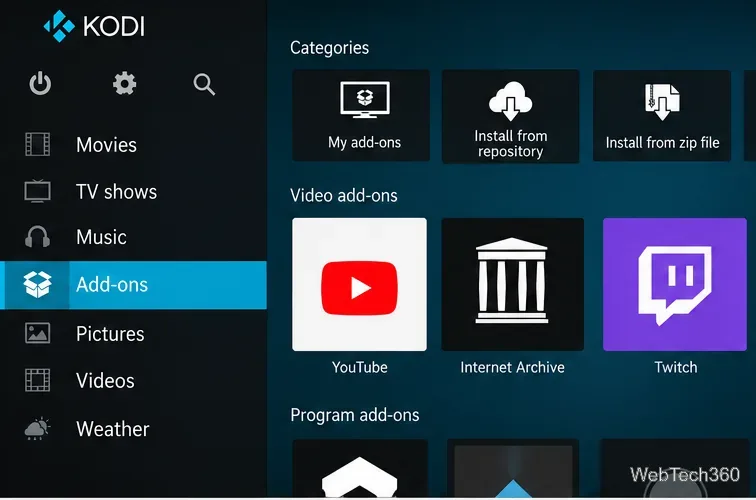
Task: Launch the Internet Archive add-on
Action: [x=513, y=284]
